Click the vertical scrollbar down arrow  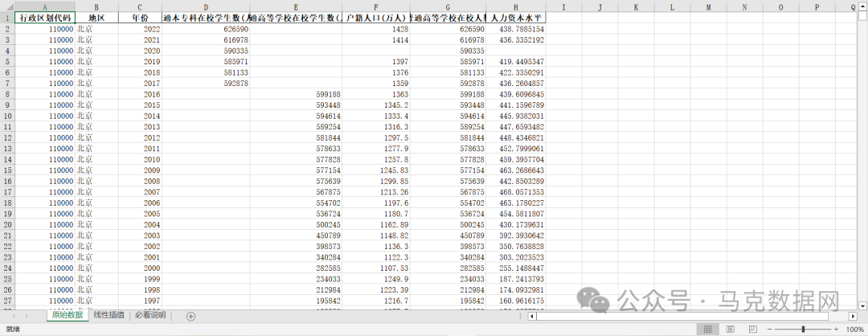click(x=862, y=305)
